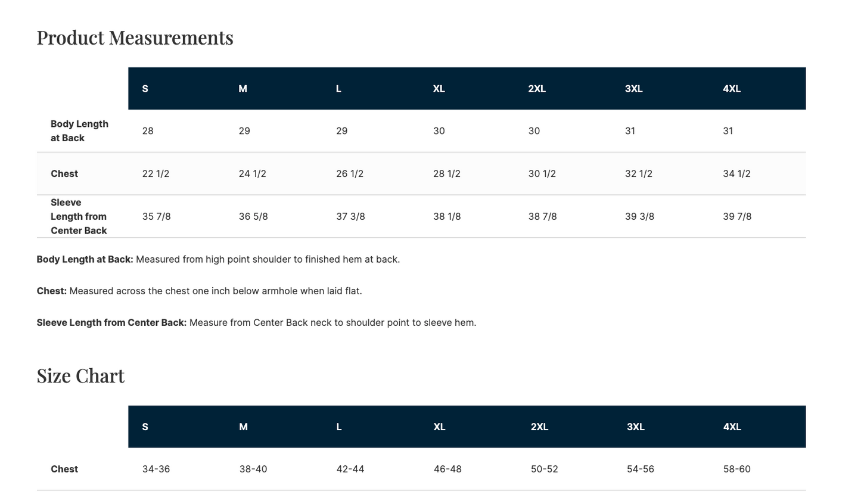Click the Body Length at Back definition text

click(218, 260)
